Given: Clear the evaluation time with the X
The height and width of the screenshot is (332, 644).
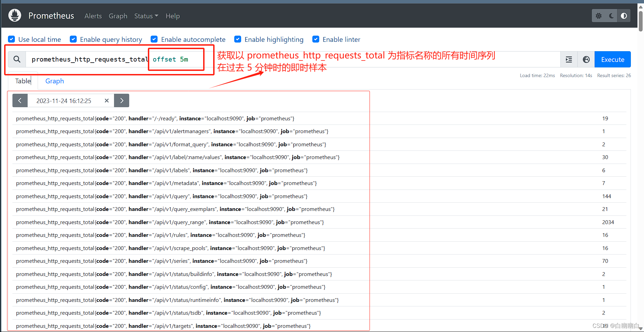Looking at the screenshot, I should click(x=107, y=101).
